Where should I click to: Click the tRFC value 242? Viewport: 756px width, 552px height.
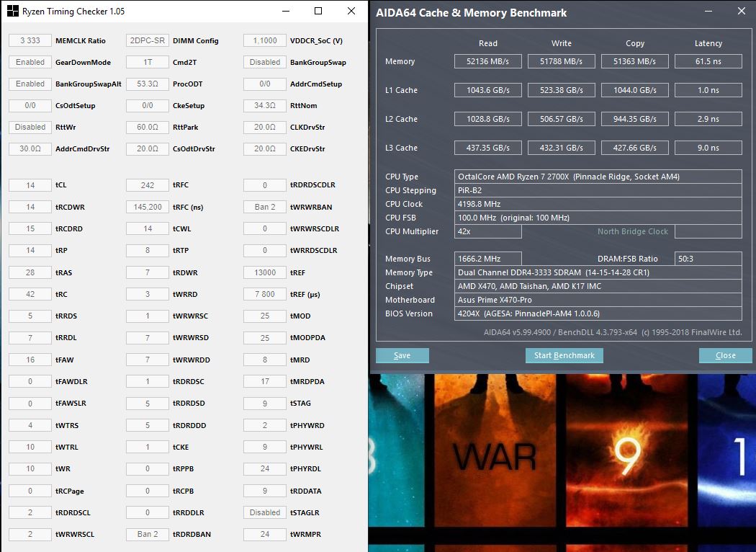click(x=147, y=185)
